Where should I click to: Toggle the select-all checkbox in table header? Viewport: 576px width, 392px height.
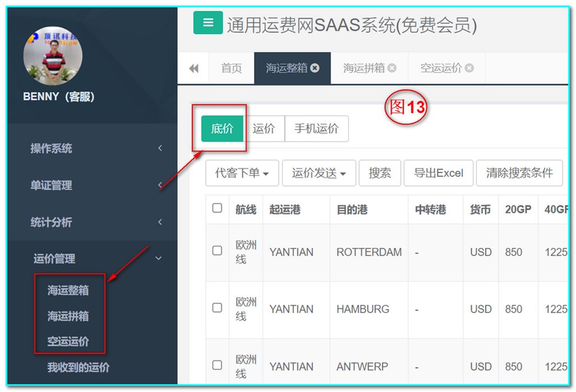tap(217, 208)
